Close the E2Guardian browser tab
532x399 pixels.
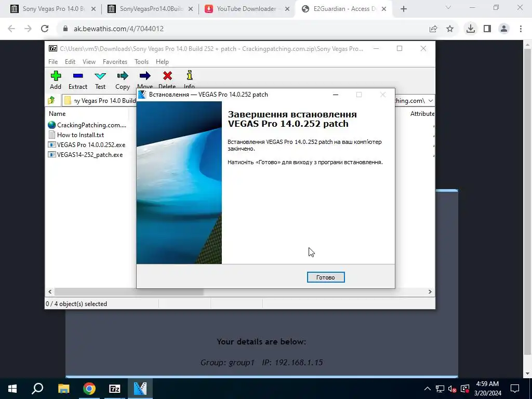384,9
